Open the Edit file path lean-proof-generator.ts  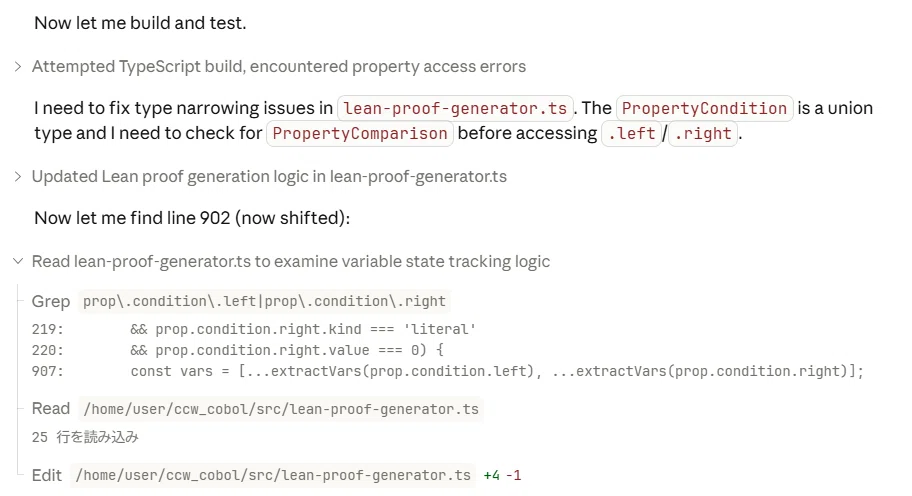[273, 476]
